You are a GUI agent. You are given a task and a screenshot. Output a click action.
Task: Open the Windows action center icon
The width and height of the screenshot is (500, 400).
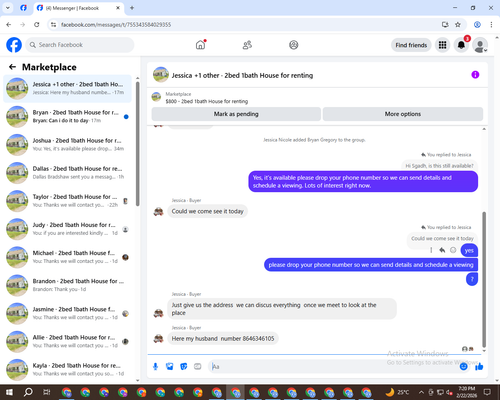pyautogui.click(x=487, y=392)
